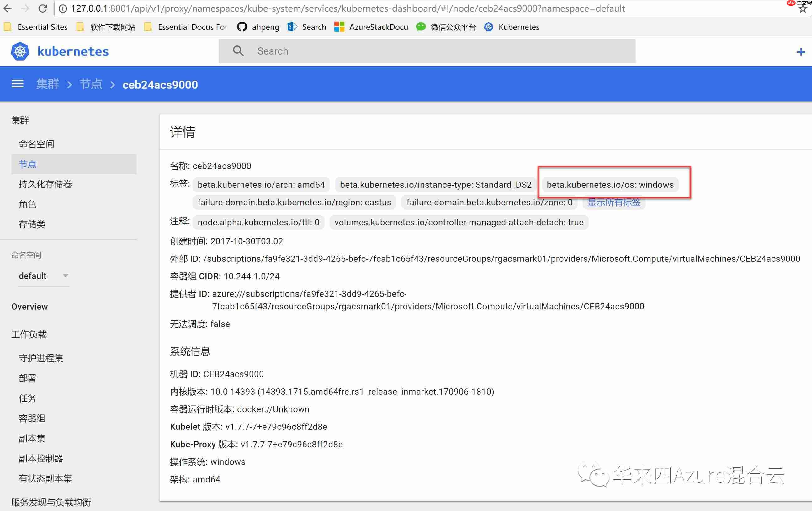
Task: Open the 微信公众平台 bookmark
Action: pyautogui.click(x=453, y=27)
